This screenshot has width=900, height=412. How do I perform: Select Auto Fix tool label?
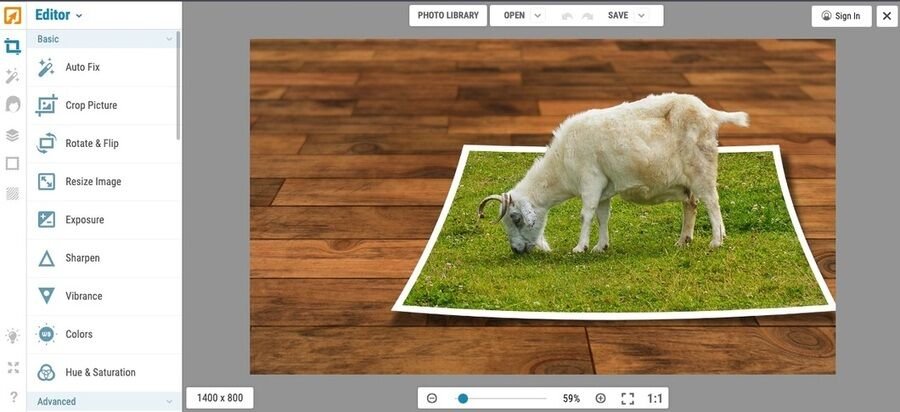(83, 67)
